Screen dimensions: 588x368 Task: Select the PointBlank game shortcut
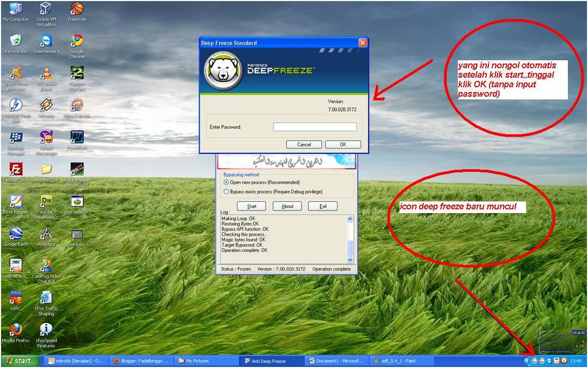coord(77,141)
